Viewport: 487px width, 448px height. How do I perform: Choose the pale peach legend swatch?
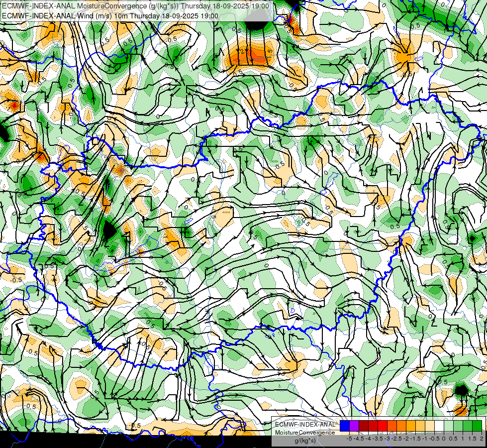430,426
